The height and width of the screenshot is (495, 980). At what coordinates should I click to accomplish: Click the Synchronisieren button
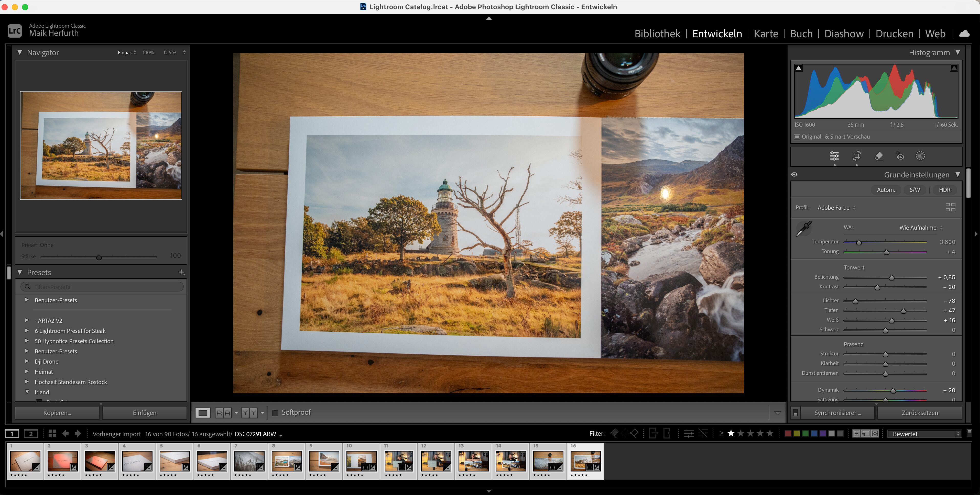click(x=837, y=412)
